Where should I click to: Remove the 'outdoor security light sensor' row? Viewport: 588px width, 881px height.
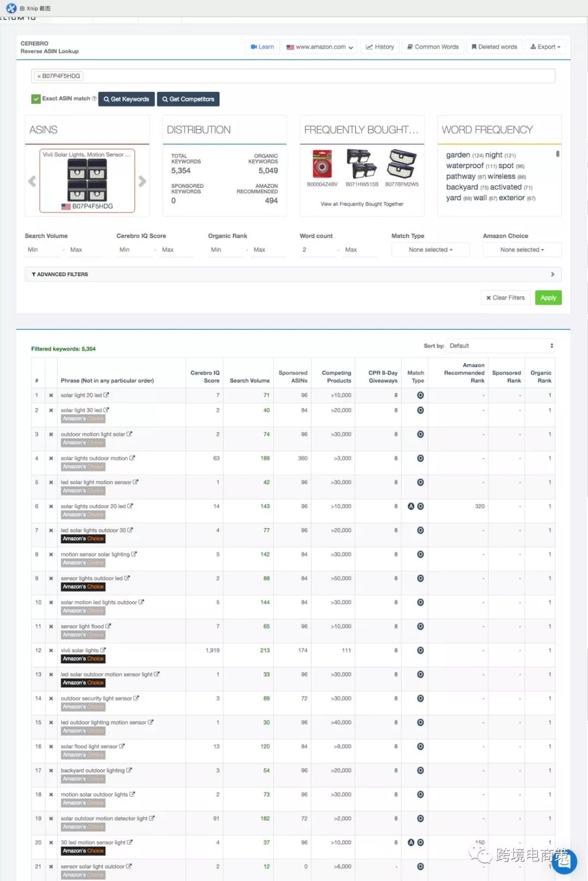(x=51, y=698)
